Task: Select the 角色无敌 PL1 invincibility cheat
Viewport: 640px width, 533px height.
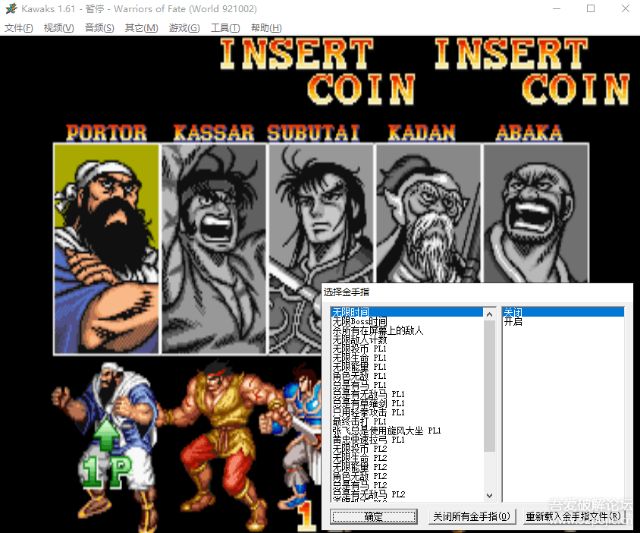Action: (x=407, y=375)
